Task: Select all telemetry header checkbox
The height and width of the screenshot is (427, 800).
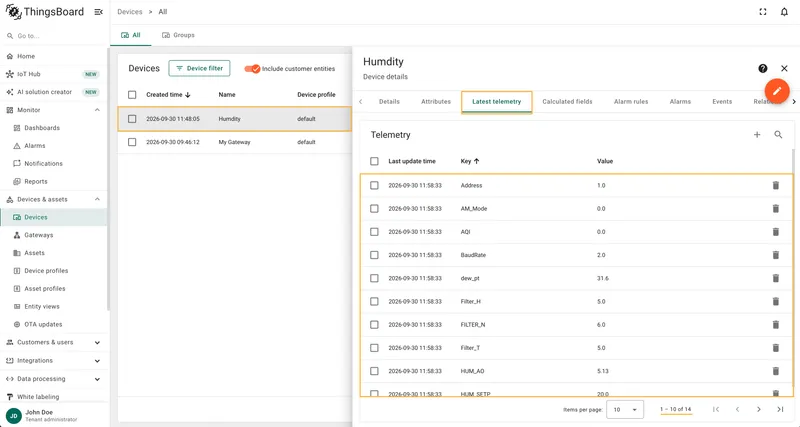Action: 374,161
